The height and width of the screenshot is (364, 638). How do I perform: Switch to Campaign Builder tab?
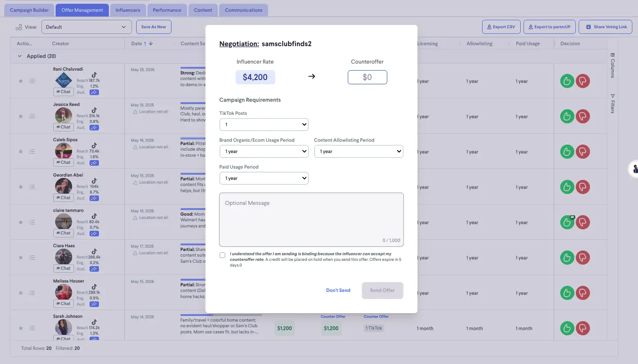coord(29,10)
